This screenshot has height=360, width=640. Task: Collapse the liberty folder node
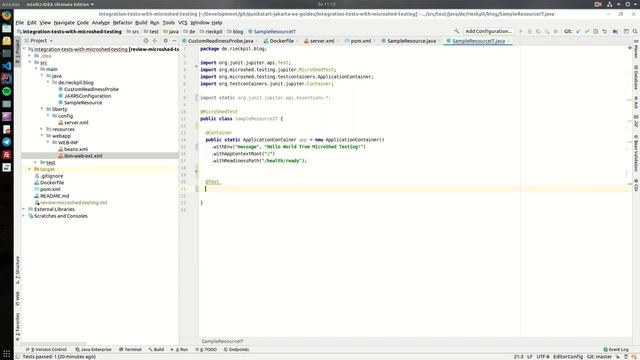42,109
